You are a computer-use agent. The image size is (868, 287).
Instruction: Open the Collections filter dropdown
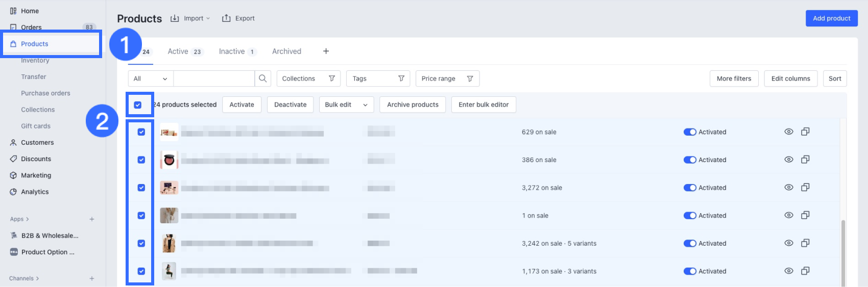pos(308,79)
